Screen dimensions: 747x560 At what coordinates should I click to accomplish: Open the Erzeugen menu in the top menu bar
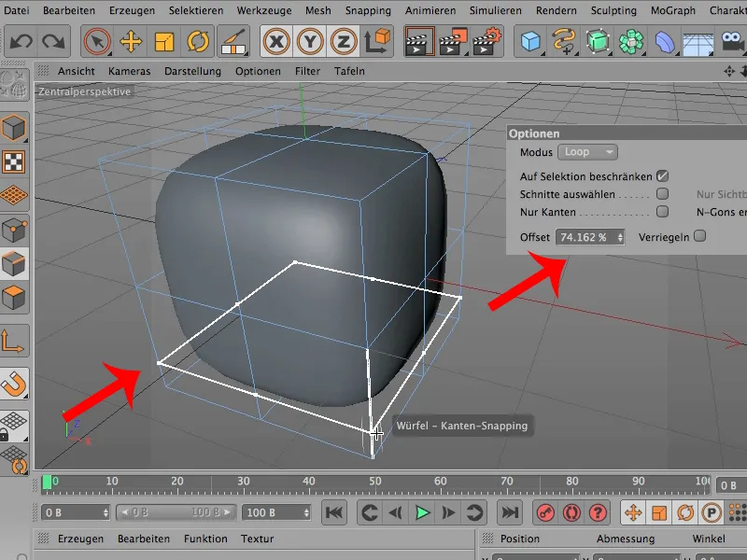(x=132, y=10)
